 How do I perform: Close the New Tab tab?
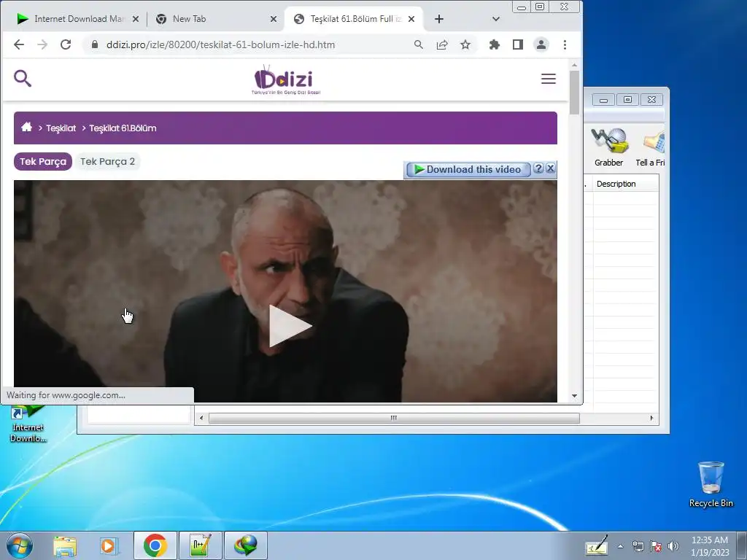(274, 19)
